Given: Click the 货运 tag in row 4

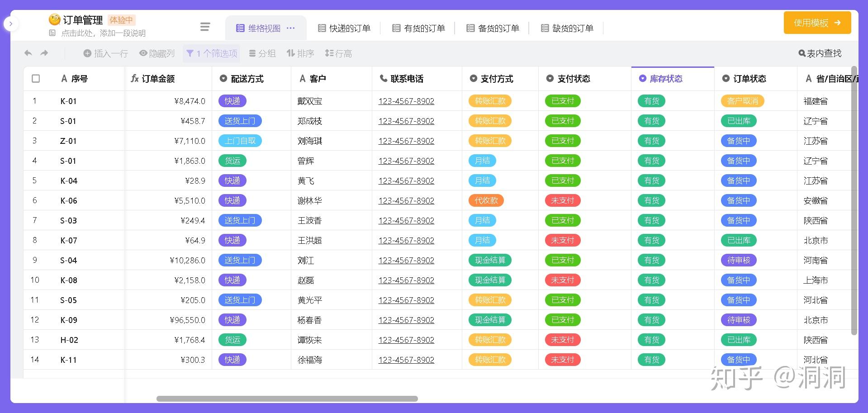Looking at the screenshot, I should coord(232,161).
